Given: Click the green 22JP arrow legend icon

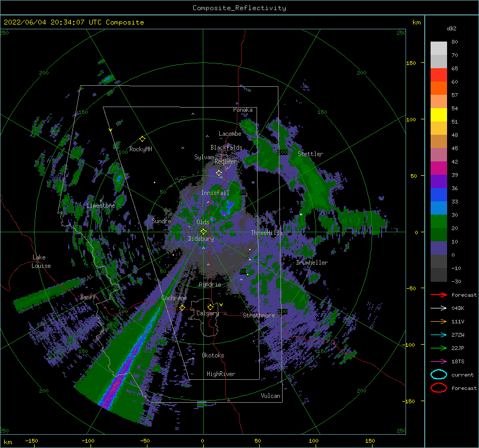Looking at the screenshot, I should tap(439, 348).
